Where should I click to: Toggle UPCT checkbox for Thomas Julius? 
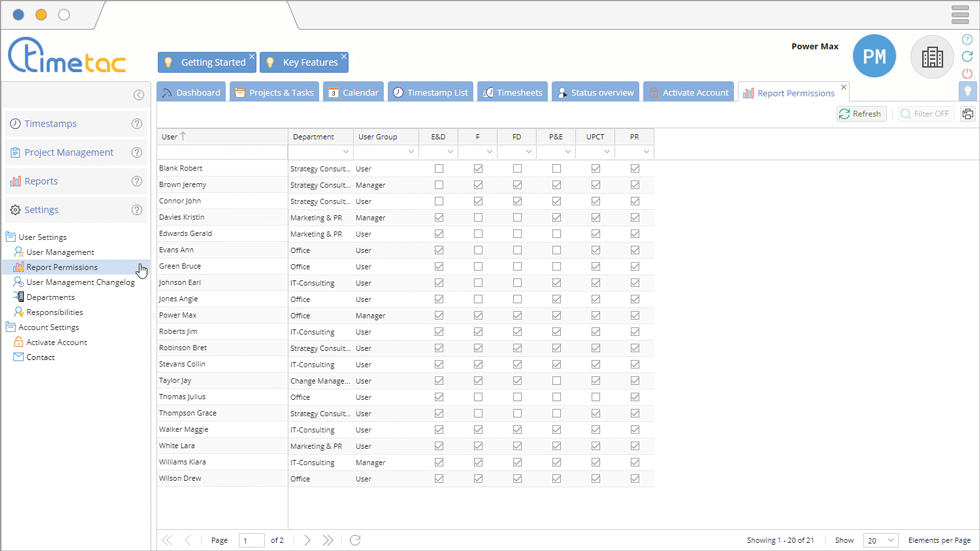coord(596,397)
